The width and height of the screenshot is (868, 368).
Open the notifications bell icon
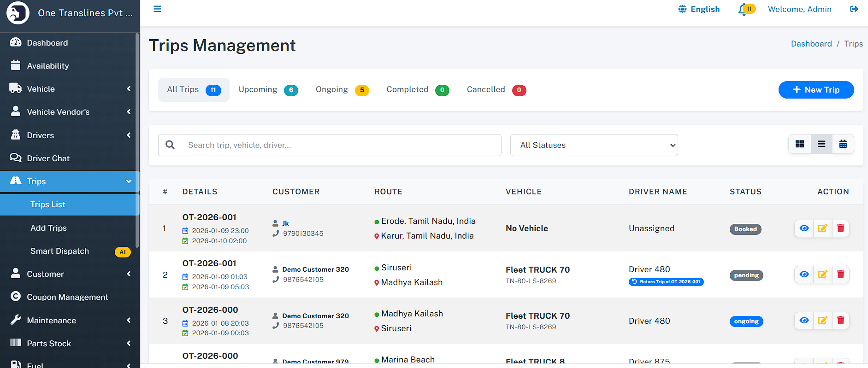[743, 9]
